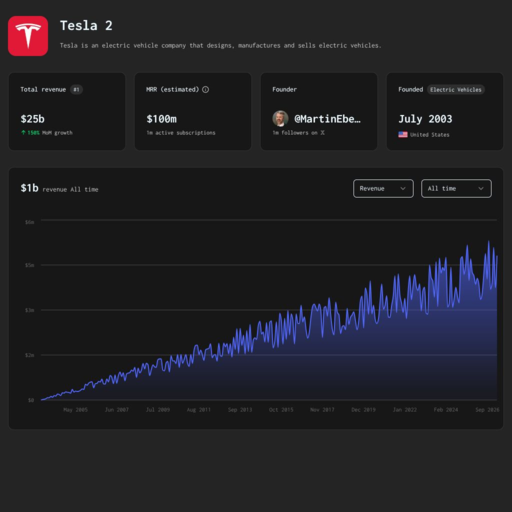Click the May 2005 axis label
Viewport: 512px width, 512px height.
(x=75, y=410)
